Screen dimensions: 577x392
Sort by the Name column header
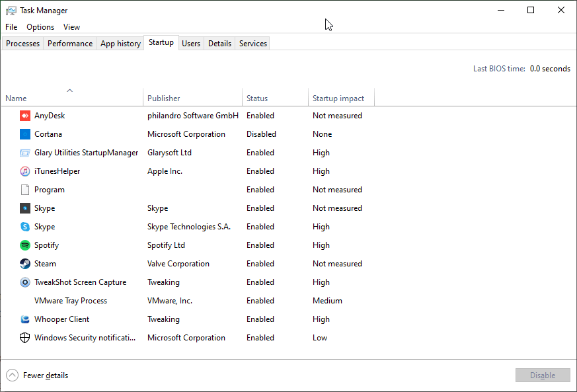pyautogui.click(x=72, y=97)
